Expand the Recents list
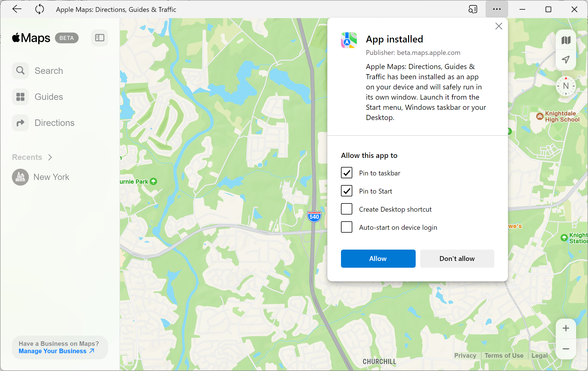The width and height of the screenshot is (588, 371). click(50, 157)
